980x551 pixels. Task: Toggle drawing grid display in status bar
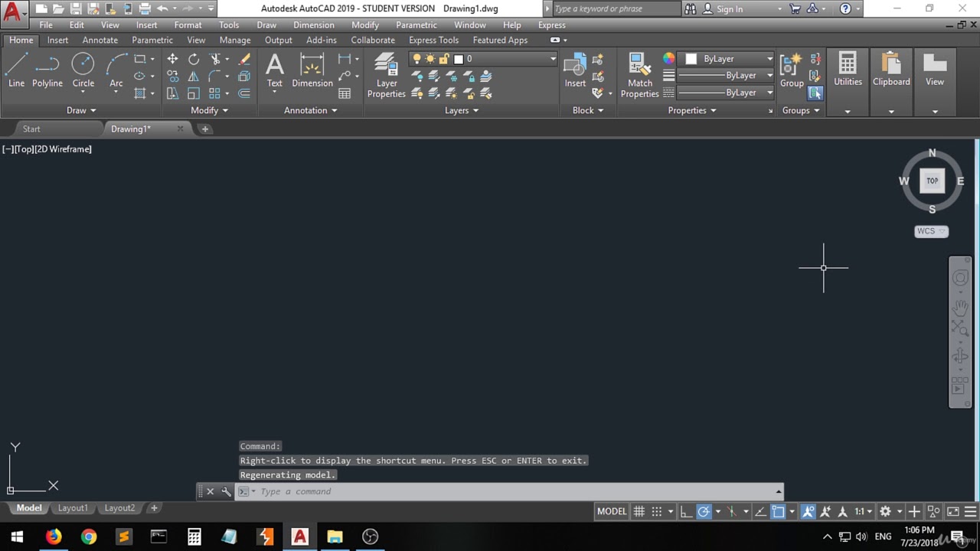tap(639, 511)
